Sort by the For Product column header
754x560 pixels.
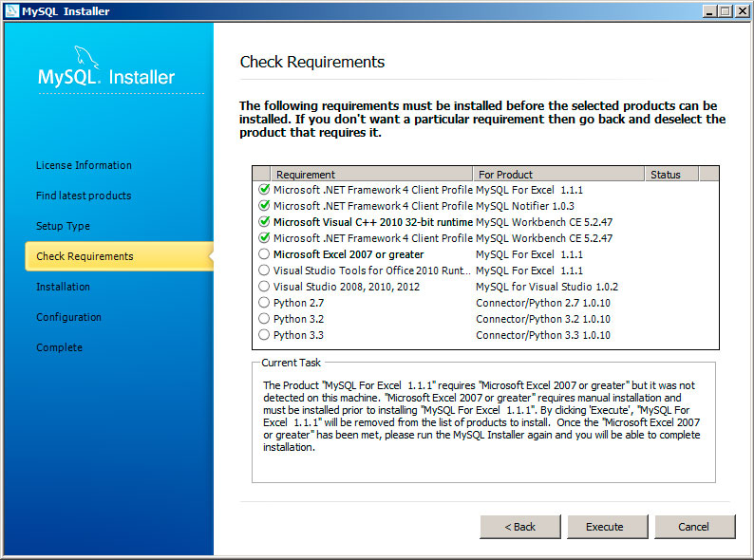[x=558, y=174]
